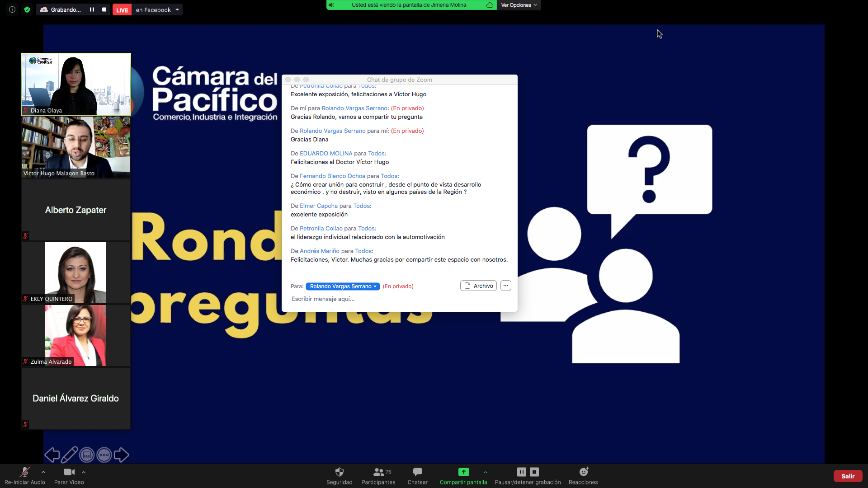Viewport: 868px width, 488px height.
Task: Pause the recording in bottom toolbar
Action: pos(522,472)
